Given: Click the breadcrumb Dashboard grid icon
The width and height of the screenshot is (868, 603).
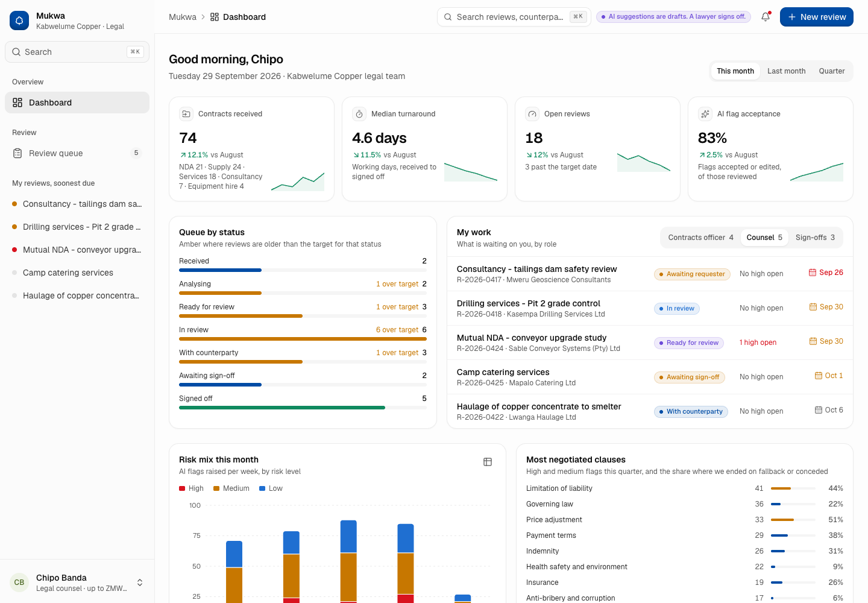Looking at the screenshot, I should (x=215, y=17).
